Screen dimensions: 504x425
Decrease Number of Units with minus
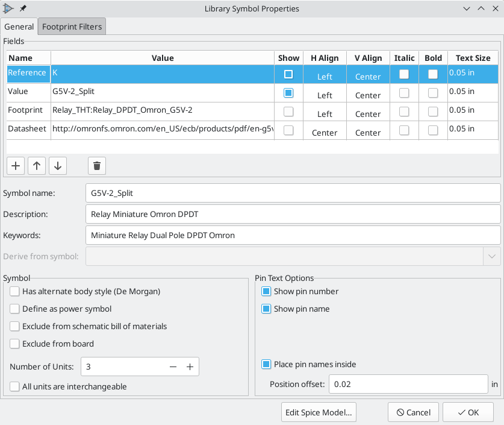point(173,367)
